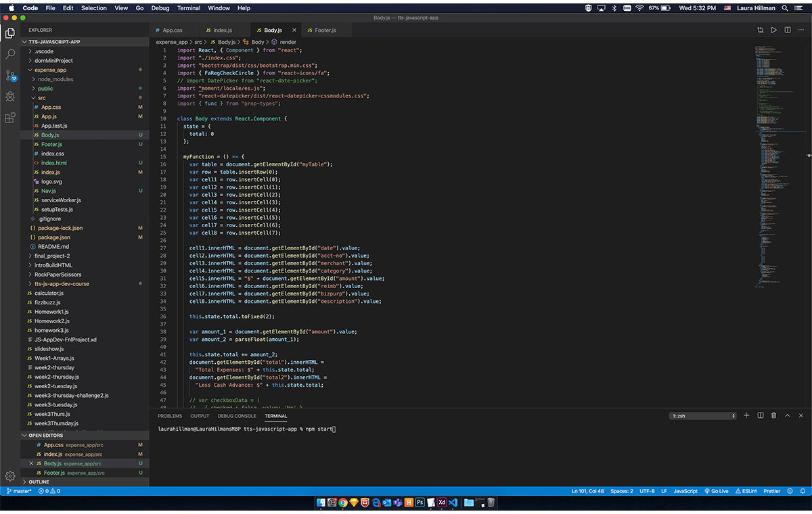Open the zsh terminal selector dropdown
This screenshot has width=812, height=514.
[x=702, y=416]
